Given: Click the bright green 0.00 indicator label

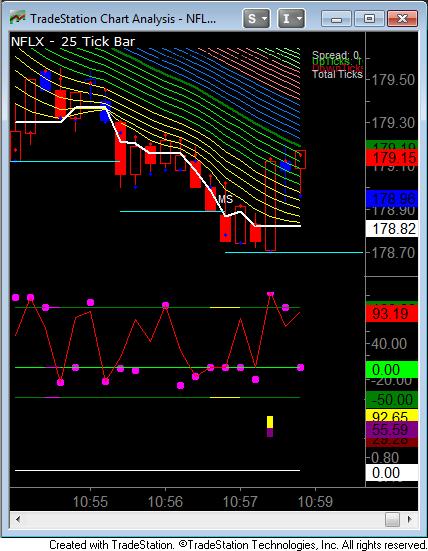Looking at the screenshot, I should click(392, 370).
